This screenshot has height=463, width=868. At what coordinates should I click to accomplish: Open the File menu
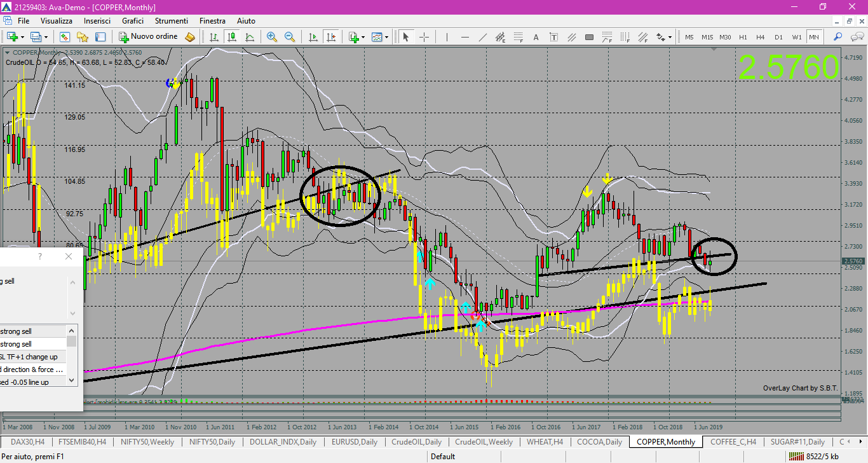coord(24,21)
